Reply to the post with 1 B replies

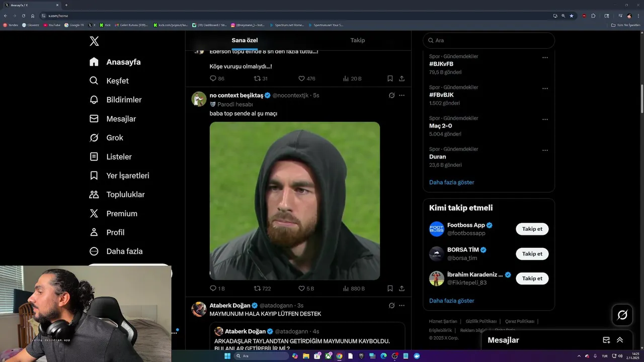tap(217, 289)
